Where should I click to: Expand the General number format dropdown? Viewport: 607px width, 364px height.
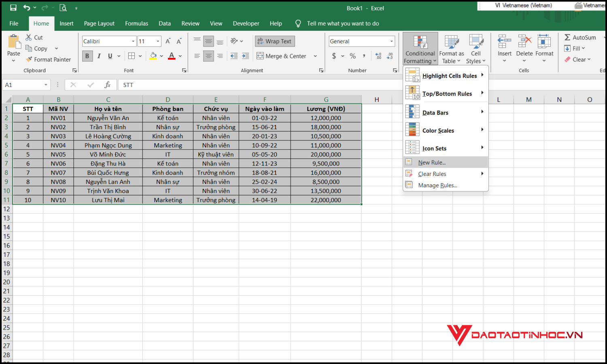(391, 41)
